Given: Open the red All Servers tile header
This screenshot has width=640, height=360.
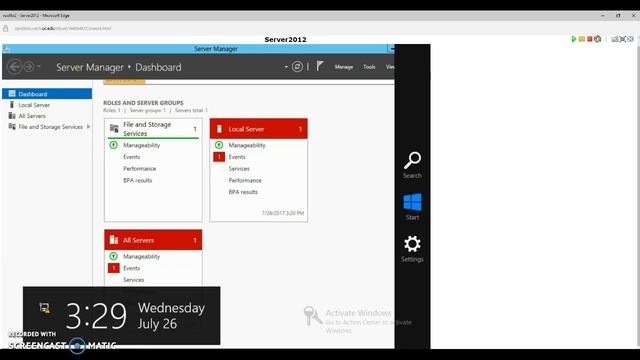Looking at the screenshot, I should 153,240.
